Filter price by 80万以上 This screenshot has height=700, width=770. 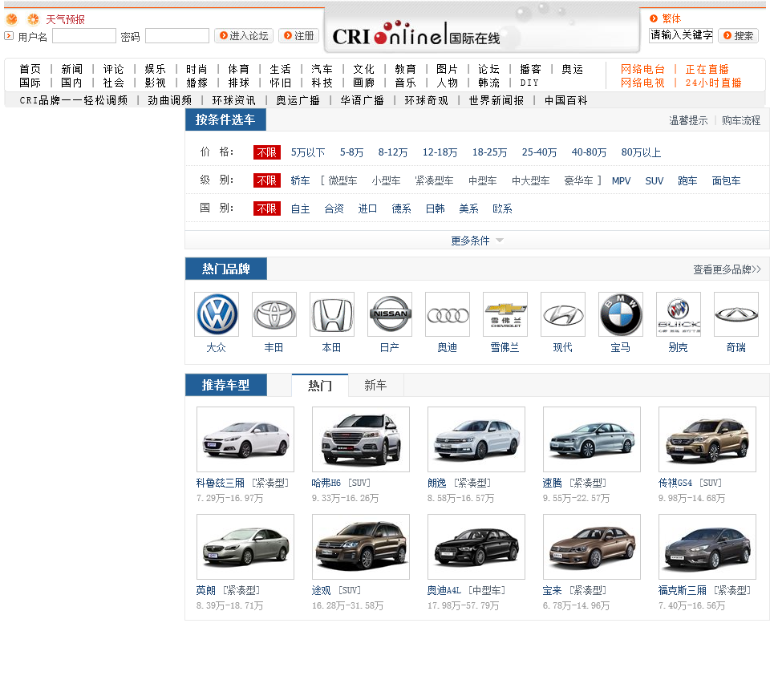(641, 152)
